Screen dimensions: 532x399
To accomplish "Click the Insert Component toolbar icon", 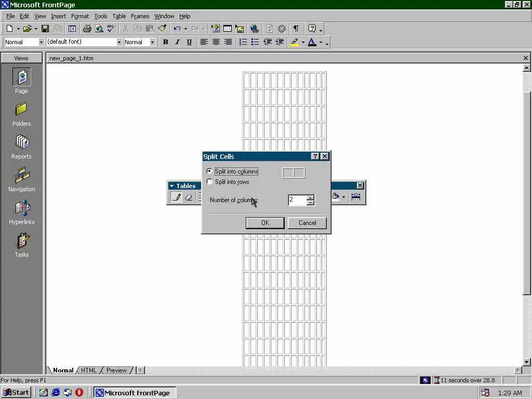I will [216, 29].
